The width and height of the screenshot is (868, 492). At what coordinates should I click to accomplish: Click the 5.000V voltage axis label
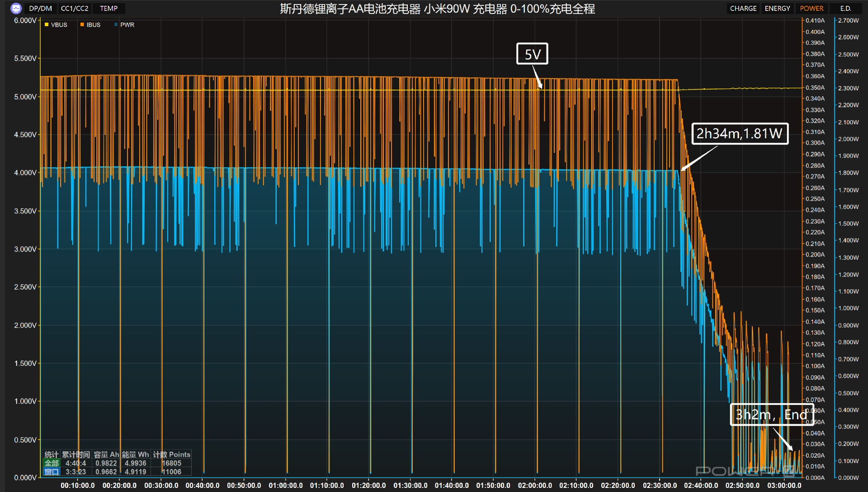pos(25,97)
